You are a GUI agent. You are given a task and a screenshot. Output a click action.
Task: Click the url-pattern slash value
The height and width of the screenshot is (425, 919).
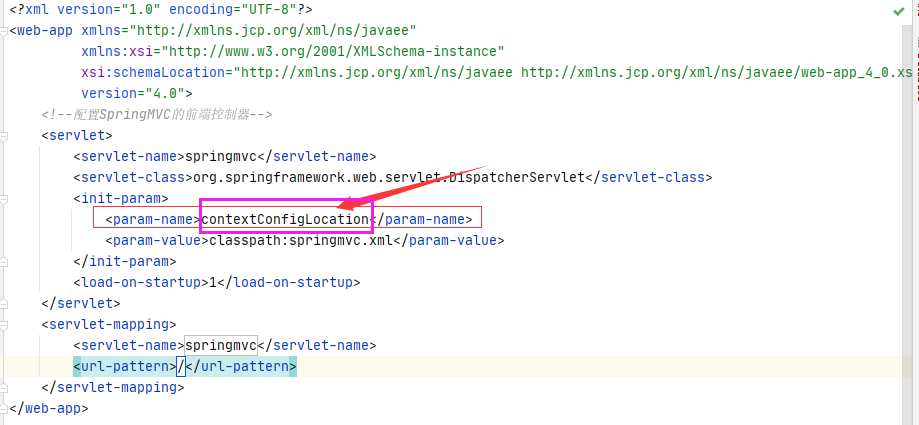tap(181, 367)
